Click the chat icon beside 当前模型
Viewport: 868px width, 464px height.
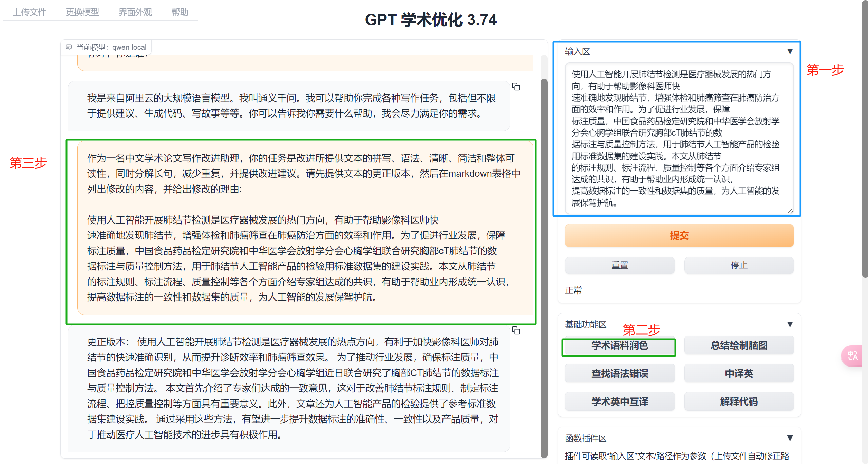click(x=69, y=47)
